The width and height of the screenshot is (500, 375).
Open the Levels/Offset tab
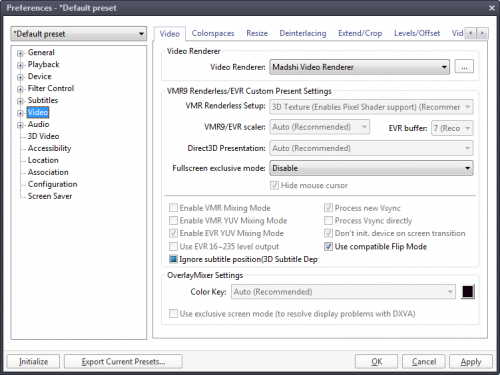point(417,33)
